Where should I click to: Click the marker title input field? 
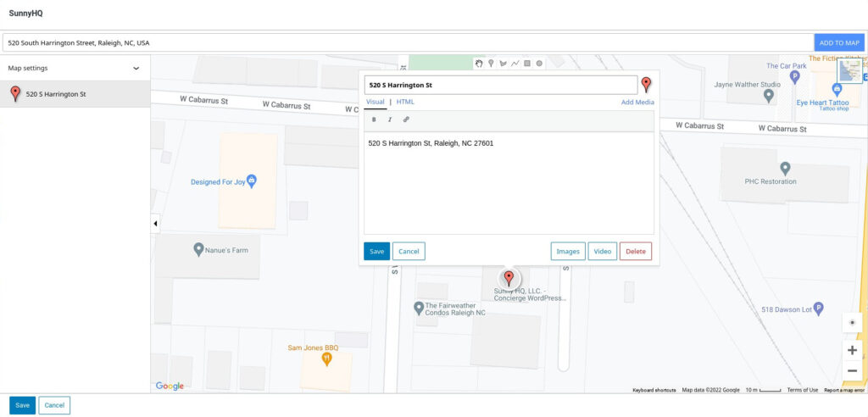click(500, 85)
